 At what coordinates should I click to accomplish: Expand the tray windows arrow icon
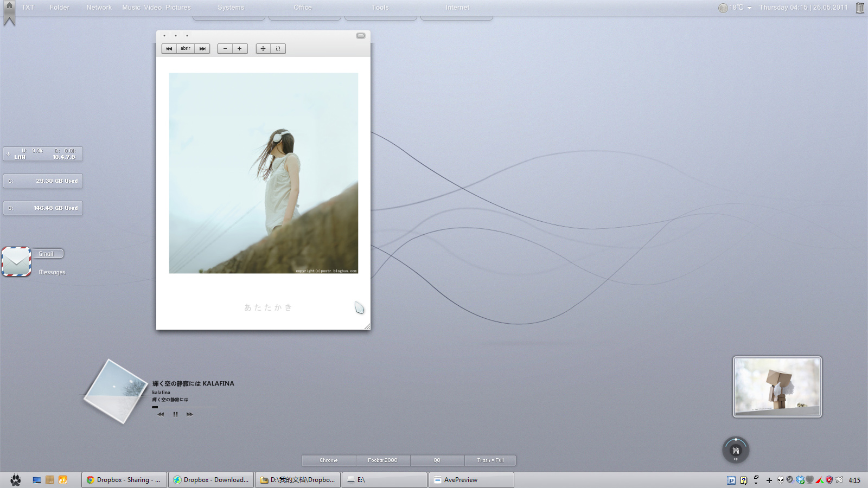coord(756,480)
